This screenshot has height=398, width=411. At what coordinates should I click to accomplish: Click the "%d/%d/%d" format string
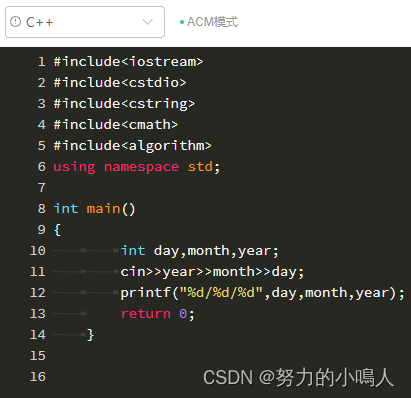pyautogui.click(x=221, y=293)
